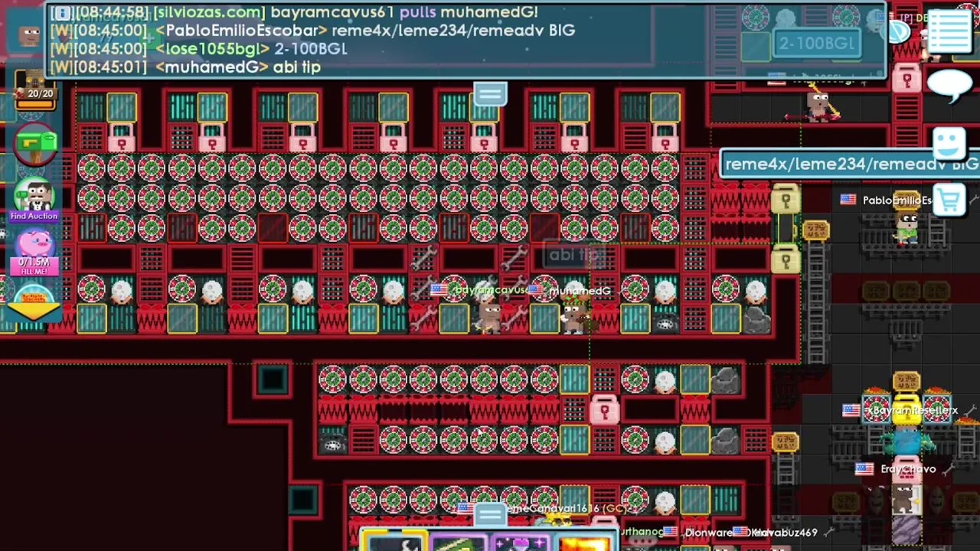This screenshot has width=980, height=551.
Task: Select the wrench inventory slot
Action: (395, 543)
